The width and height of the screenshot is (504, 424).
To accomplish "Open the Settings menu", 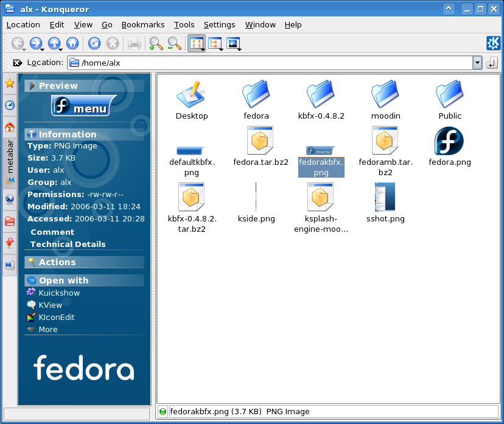I will pyautogui.click(x=220, y=25).
